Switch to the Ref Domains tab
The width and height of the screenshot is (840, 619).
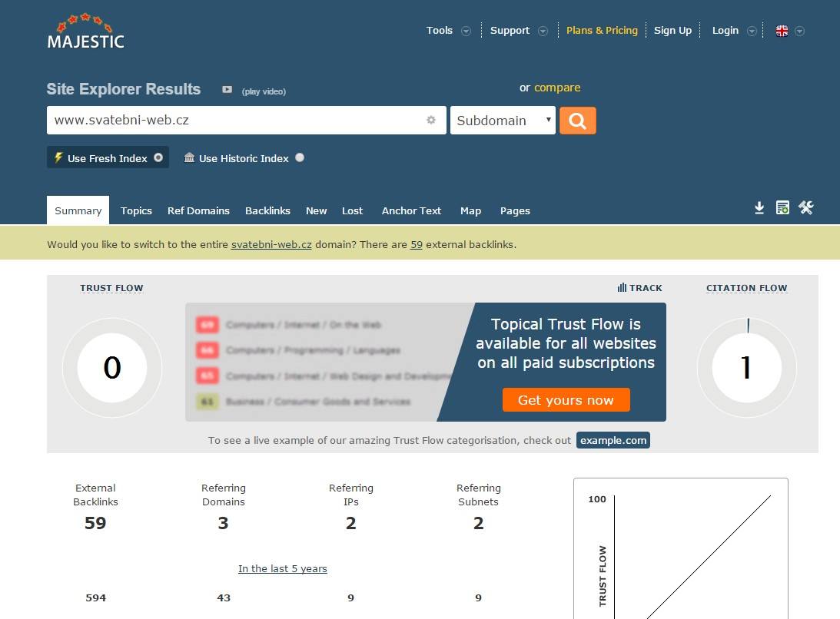coord(198,210)
